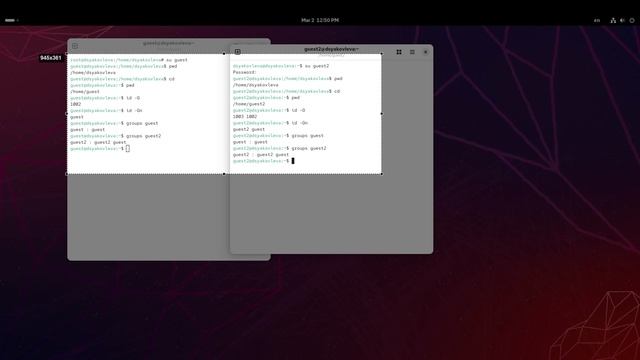640x360 pixels.
Task: Click 'guest : guest' output in left terminal
Action: click(87, 129)
